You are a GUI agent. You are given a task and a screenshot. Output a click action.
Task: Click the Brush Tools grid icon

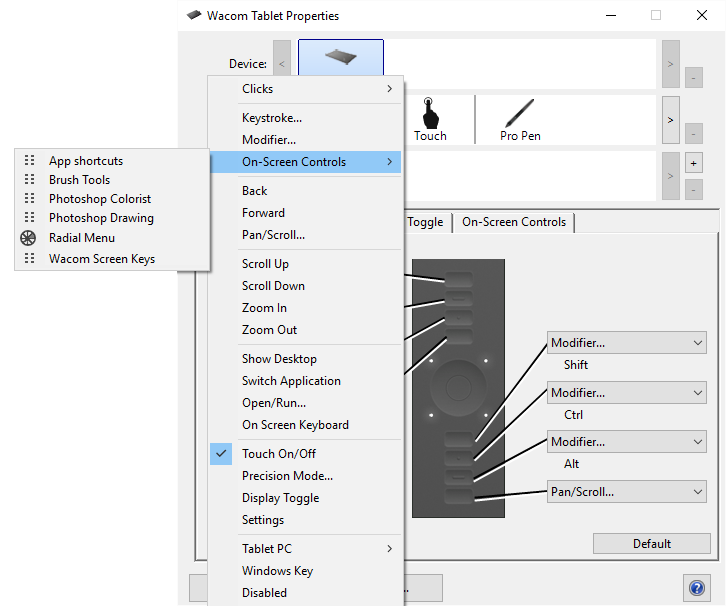(x=30, y=179)
